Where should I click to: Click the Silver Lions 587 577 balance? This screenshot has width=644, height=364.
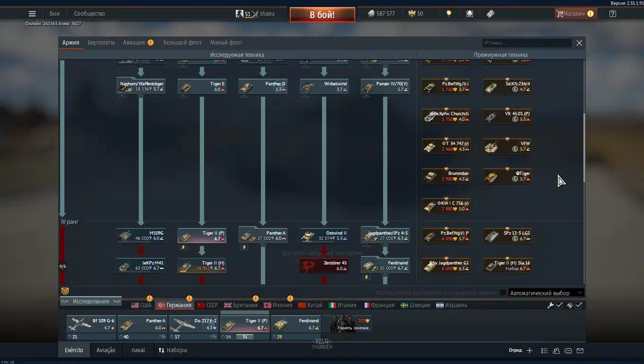coord(381,14)
